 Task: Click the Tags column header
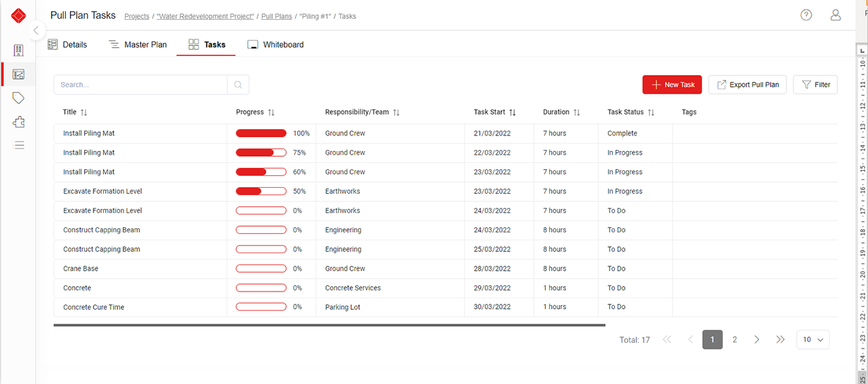(x=689, y=112)
